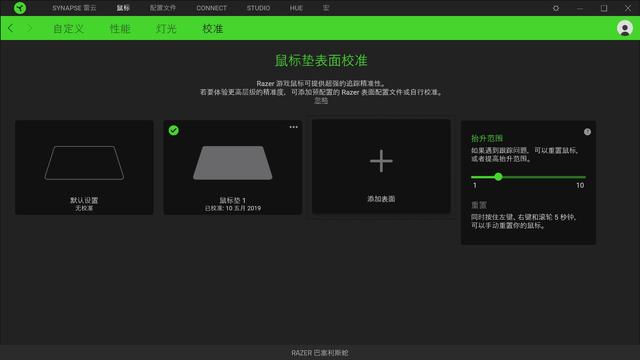Image resolution: width=640 pixels, height=360 pixels.
Task: Click the outline mousepad icon of 默认设置
Action: tap(84, 163)
